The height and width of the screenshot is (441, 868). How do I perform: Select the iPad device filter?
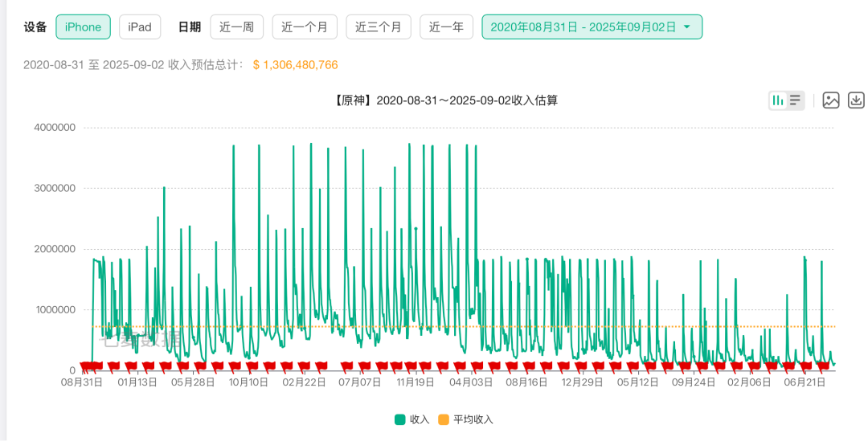(x=140, y=27)
